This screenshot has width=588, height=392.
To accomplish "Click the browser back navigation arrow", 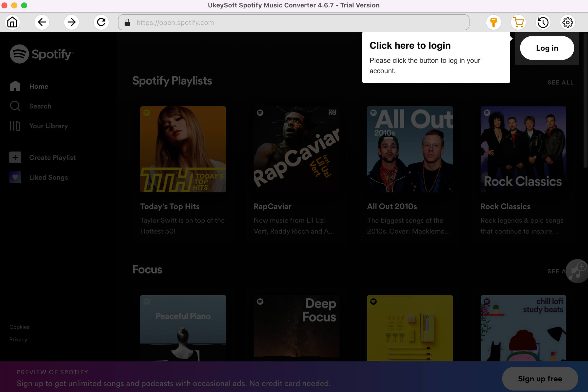I will [41, 22].
